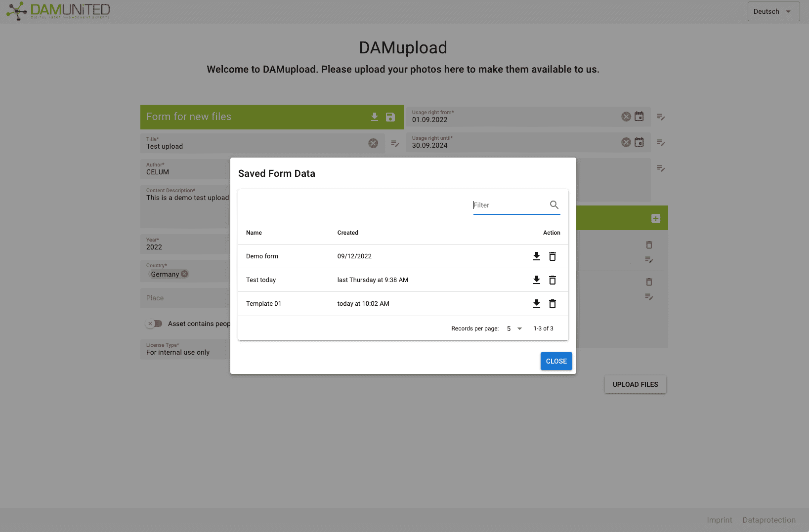This screenshot has width=809, height=532.
Task: Open calendar for Usage right until
Action: [639, 142]
